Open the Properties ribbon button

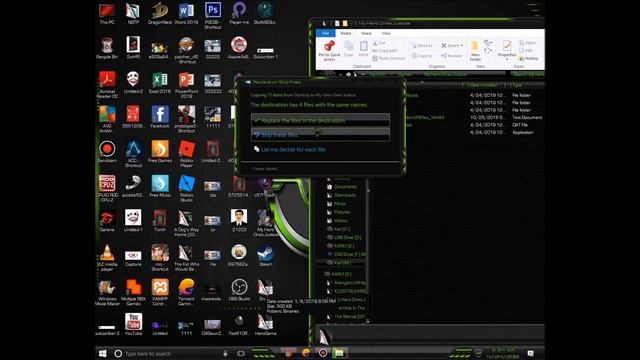pyautogui.click(x=507, y=50)
